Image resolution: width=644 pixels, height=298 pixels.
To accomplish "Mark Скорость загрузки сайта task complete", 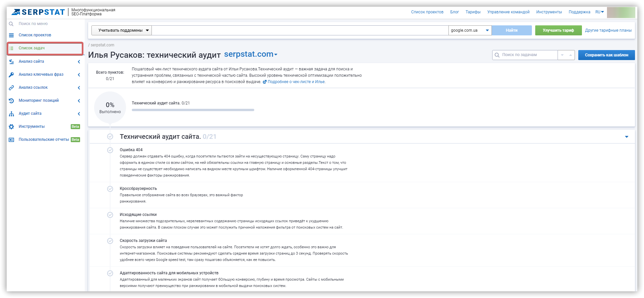I will tap(110, 241).
